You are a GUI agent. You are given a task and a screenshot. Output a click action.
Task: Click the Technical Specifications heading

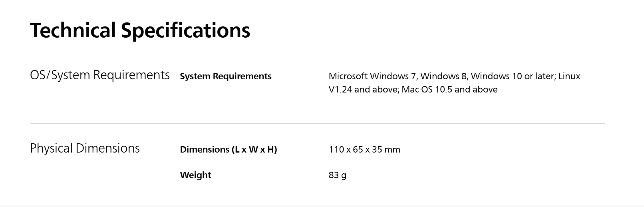tap(140, 30)
